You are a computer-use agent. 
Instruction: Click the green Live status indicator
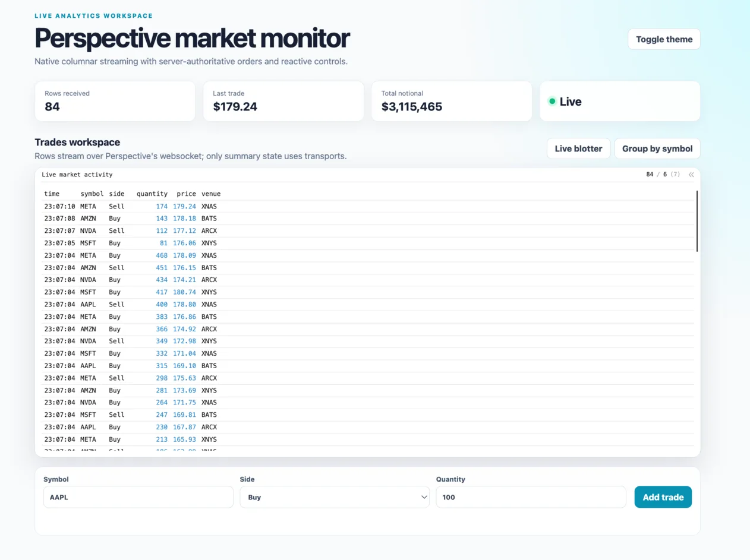[x=552, y=102]
